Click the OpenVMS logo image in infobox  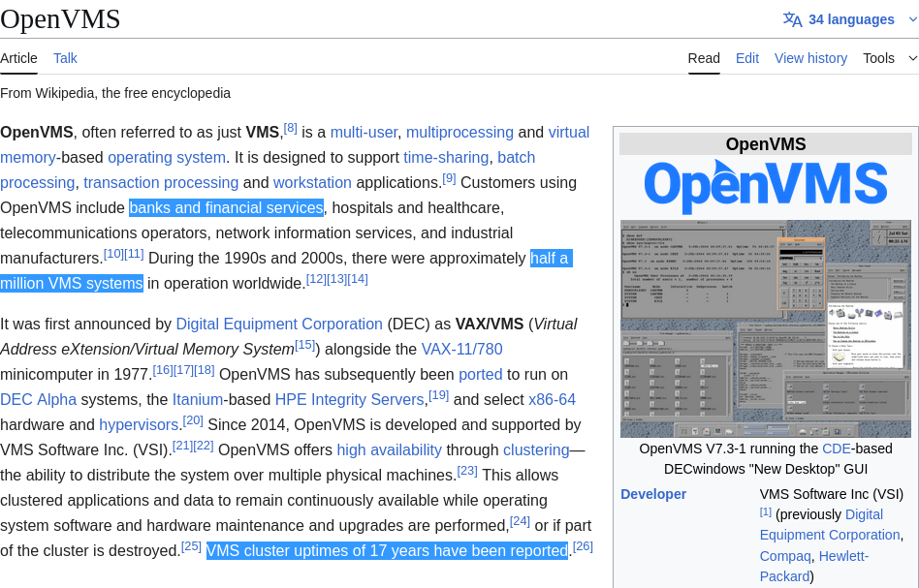pos(766,186)
